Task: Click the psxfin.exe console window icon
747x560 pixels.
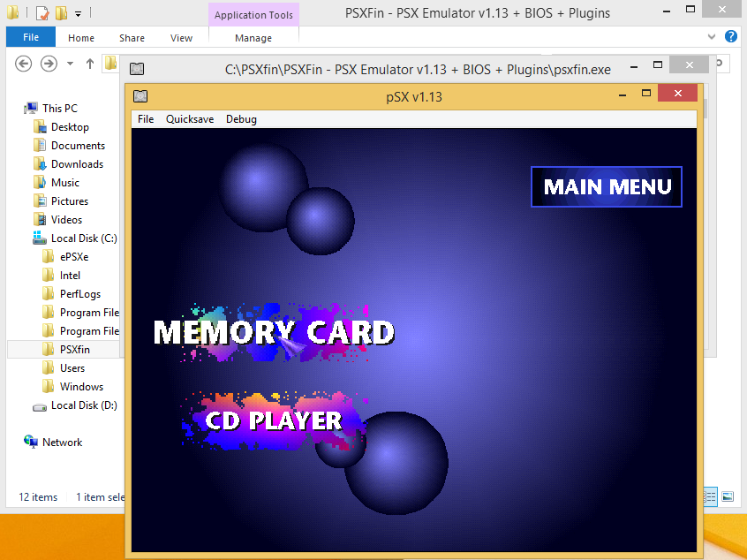Action: click(x=137, y=69)
